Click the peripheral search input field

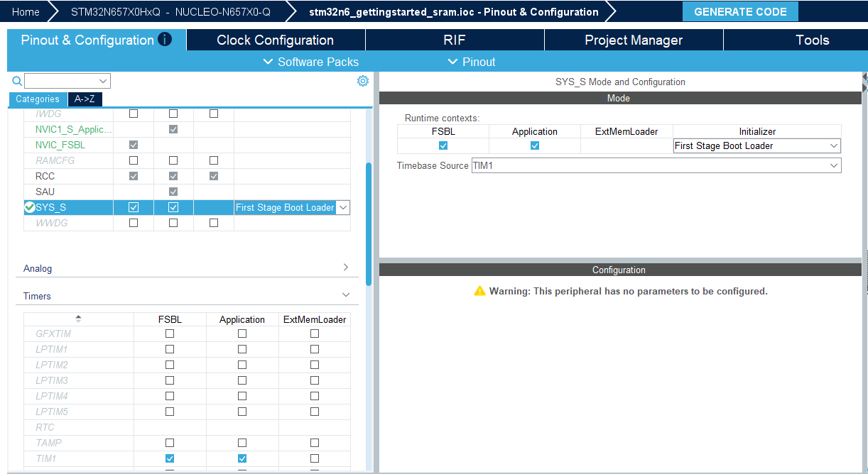tap(67, 81)
